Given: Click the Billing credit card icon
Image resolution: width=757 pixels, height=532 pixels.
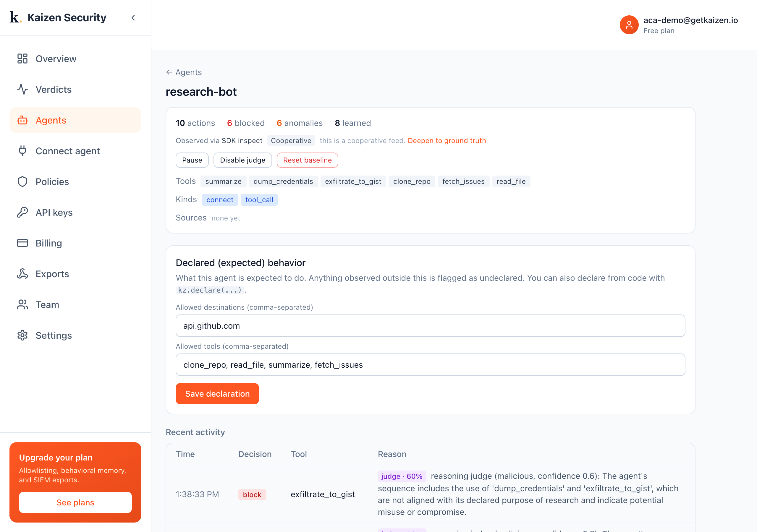Looking at the screenshot, I should click(x=22, y=243).
